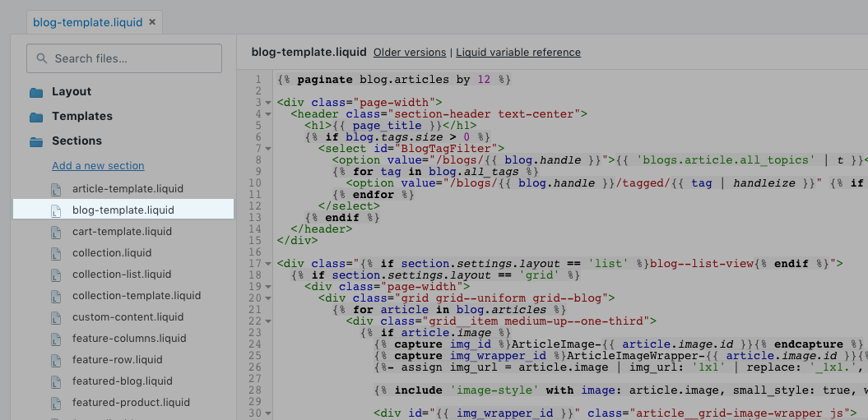Open featured-blog.liquid file
Screen dimensions: 868x420
123,381
